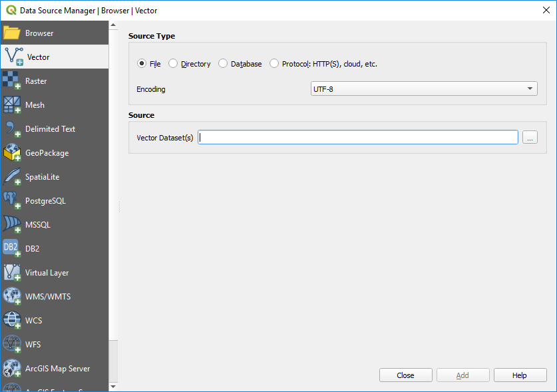Viewport: 557px width, 392px height.
Task: Switch to the Virtual Layer tab label
Action: (47, 273)
